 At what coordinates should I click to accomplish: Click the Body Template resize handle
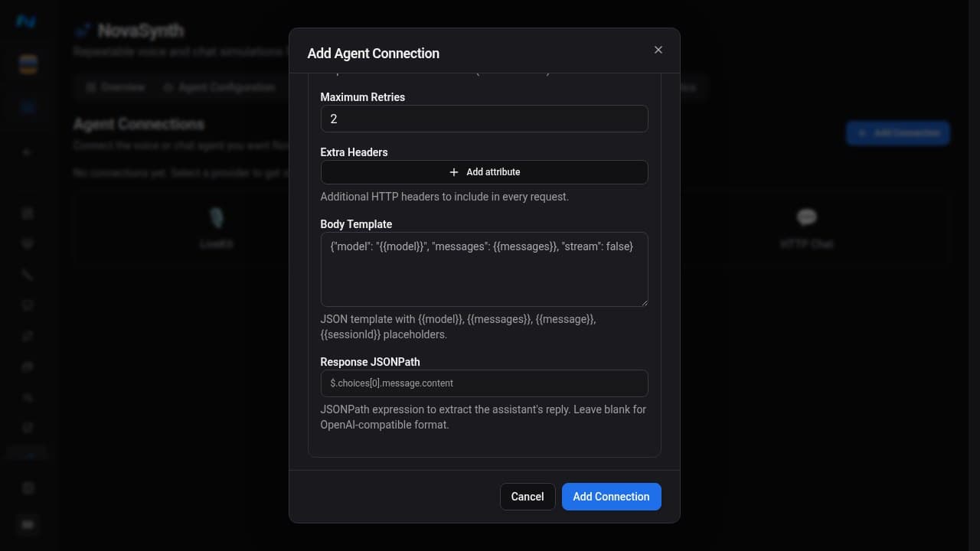(x=643, y=302)
